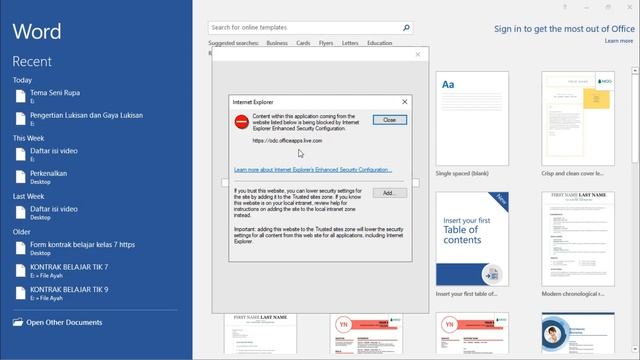The height and width of the screenshot is (360, 640).
Task: Select the Cards suggested search
Action: pos(303,43)
